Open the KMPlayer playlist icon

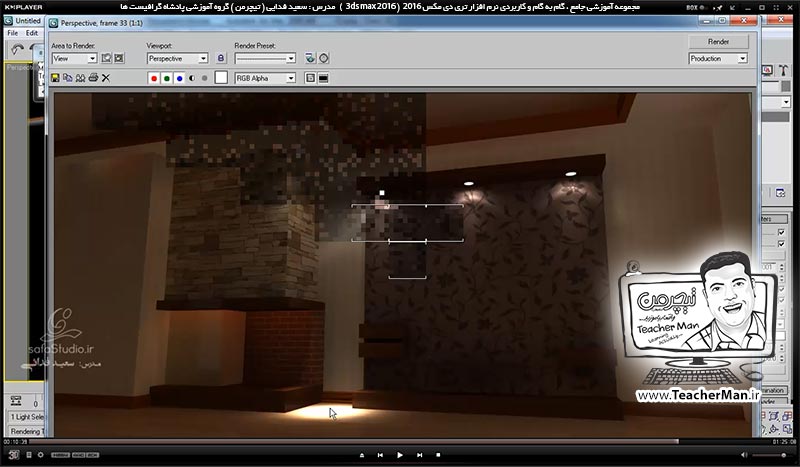pos(29,455)
